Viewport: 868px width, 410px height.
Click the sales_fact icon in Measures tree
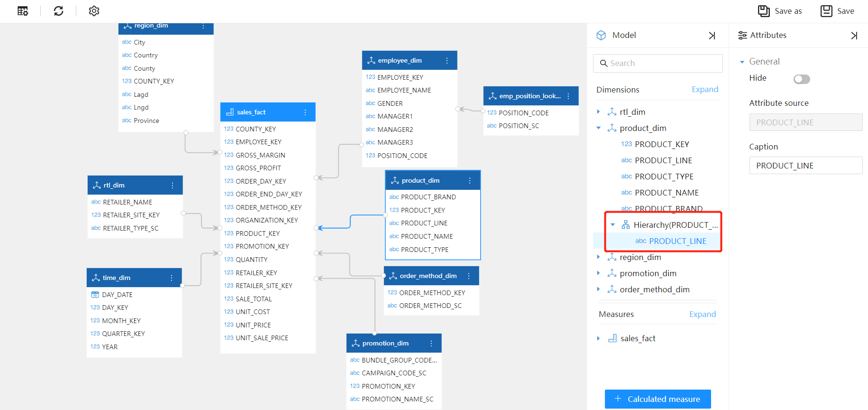612,338
